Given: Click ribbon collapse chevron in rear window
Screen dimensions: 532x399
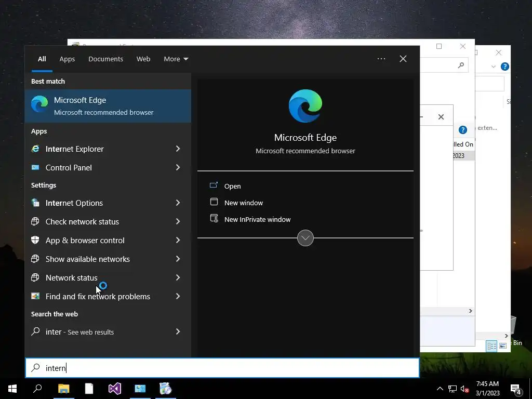Looking at the screenshot, I should pos(494,66).
